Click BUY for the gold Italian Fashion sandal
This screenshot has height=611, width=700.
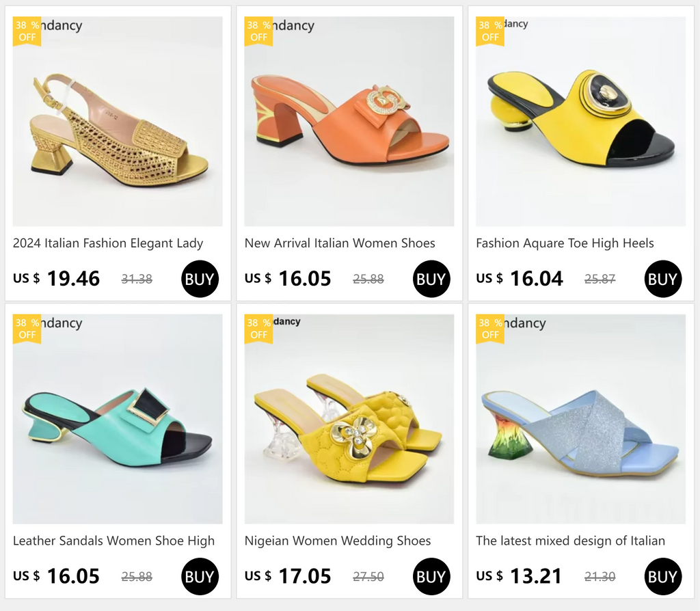[x=200, y=279]
